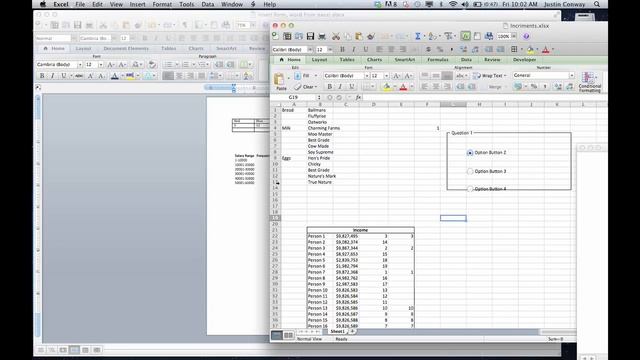
Task: Center paragraph in Word ribbon
Action: pyautogui.click(x=179, y=76)
